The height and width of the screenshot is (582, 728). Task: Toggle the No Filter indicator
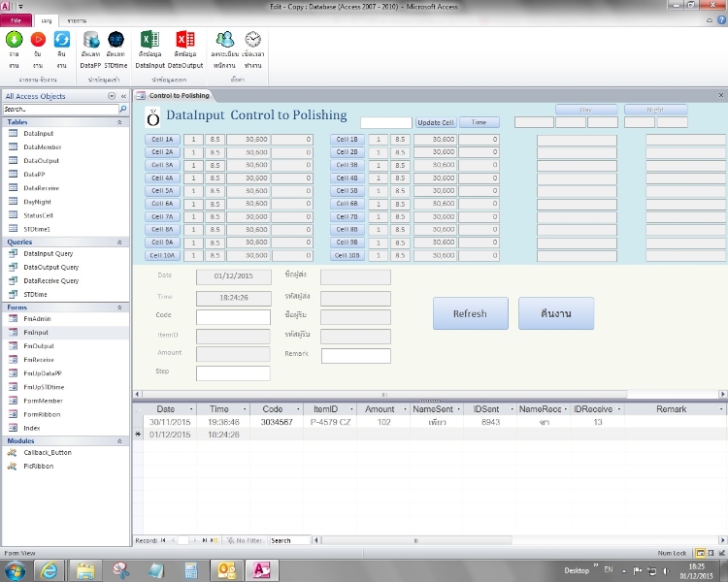pos(243,540)
